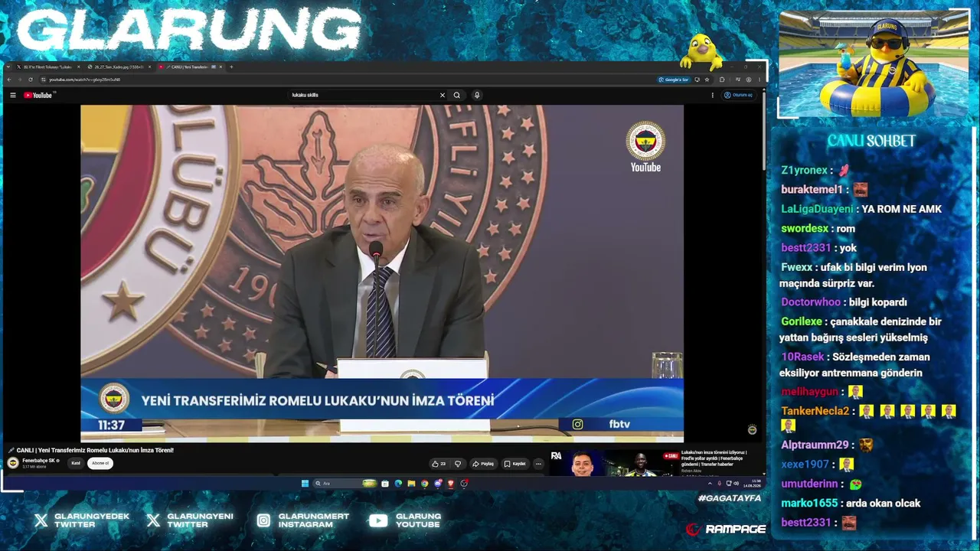Close the '26_27_Sen_Kadro.jpg' tab
Screen dimensions: 980x551
pos(150,67)
